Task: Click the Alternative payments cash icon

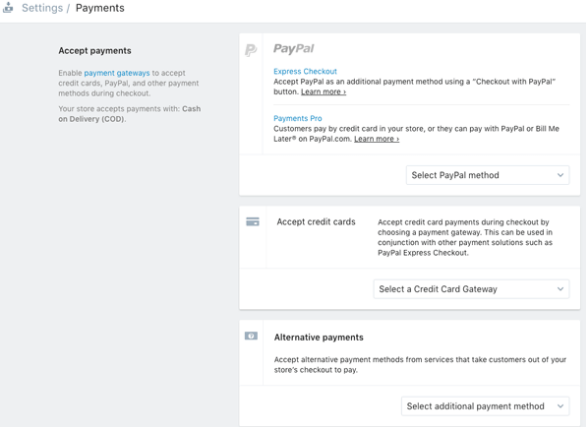Action: pyautogui.click(x=251, y=336)
